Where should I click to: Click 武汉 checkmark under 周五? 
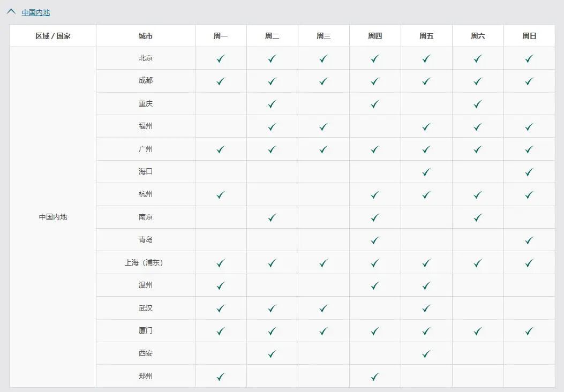426,308
